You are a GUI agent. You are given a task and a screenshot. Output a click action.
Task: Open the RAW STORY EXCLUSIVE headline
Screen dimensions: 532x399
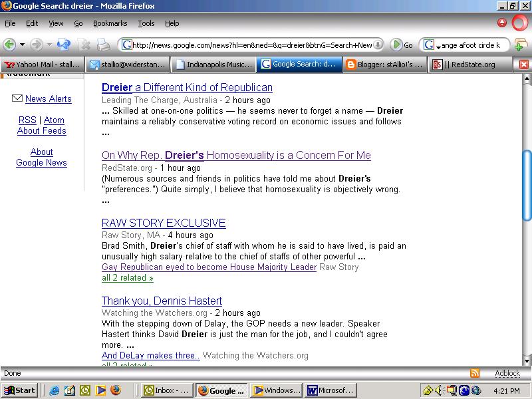point(164,223)
